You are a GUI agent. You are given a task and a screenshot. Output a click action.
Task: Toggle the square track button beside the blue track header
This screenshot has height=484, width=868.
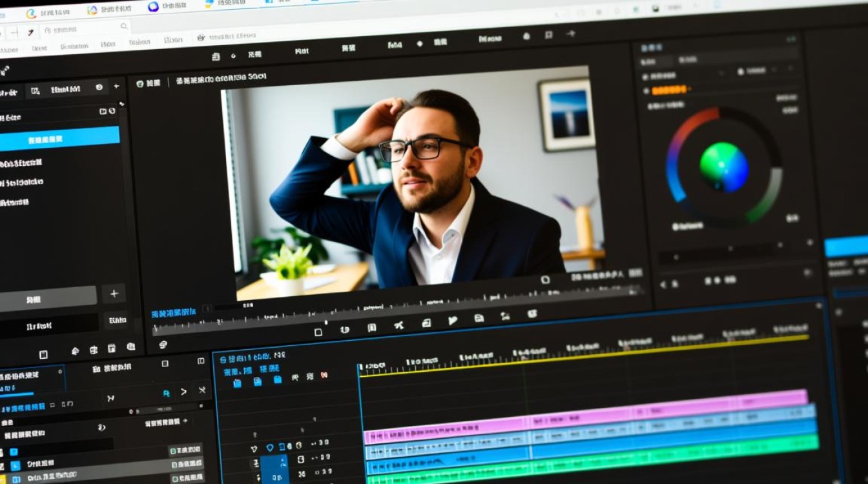tap(300, 460)
